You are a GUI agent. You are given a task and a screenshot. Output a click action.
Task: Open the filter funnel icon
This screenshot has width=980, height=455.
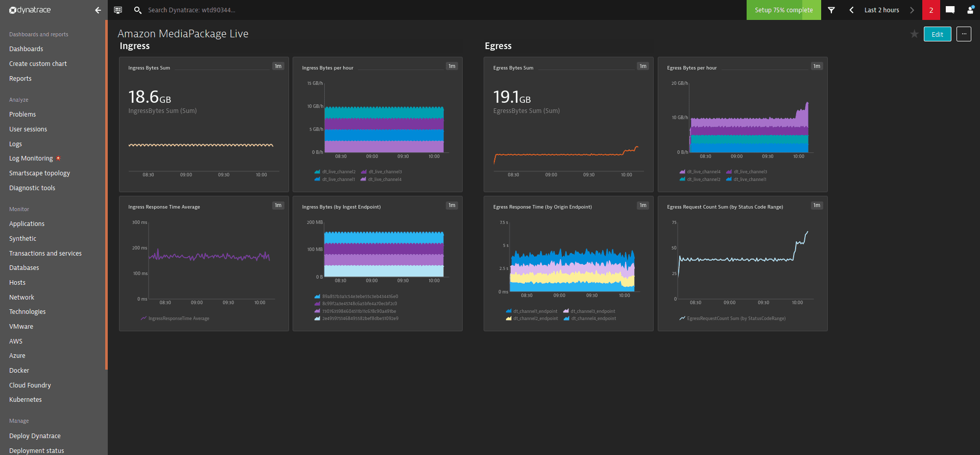click(x=831, y=10)
